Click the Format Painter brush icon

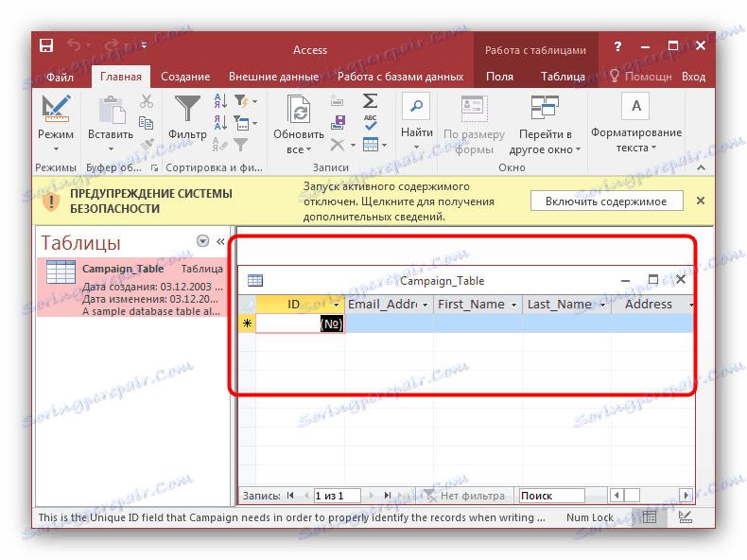click(x=147, y=144)
